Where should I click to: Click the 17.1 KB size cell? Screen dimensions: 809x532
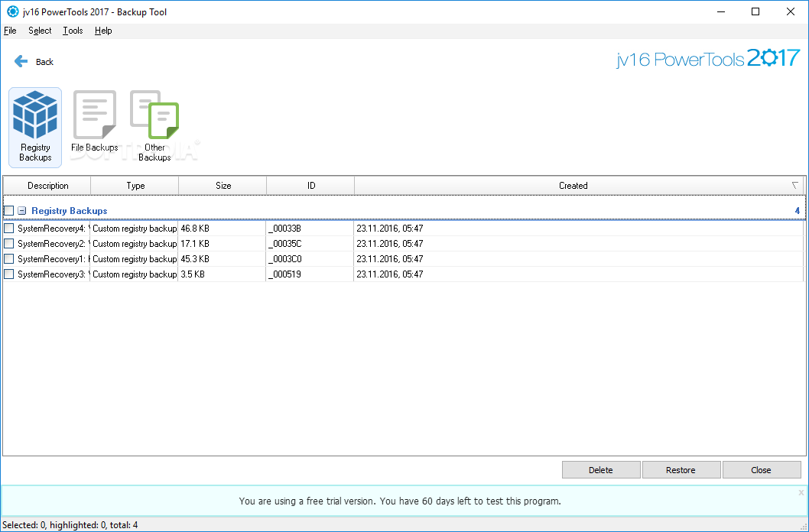click(x=222, y=243)
